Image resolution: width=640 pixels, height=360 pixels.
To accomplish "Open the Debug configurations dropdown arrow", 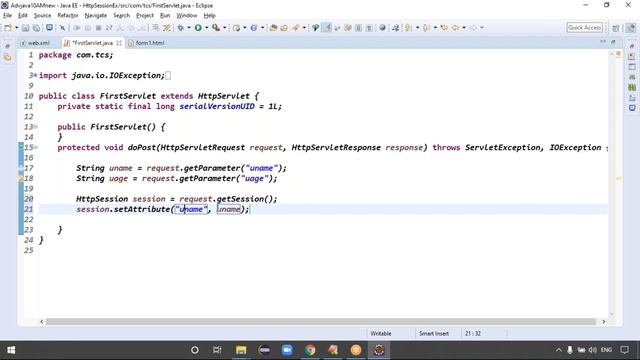I will click(x=189, y=28).
